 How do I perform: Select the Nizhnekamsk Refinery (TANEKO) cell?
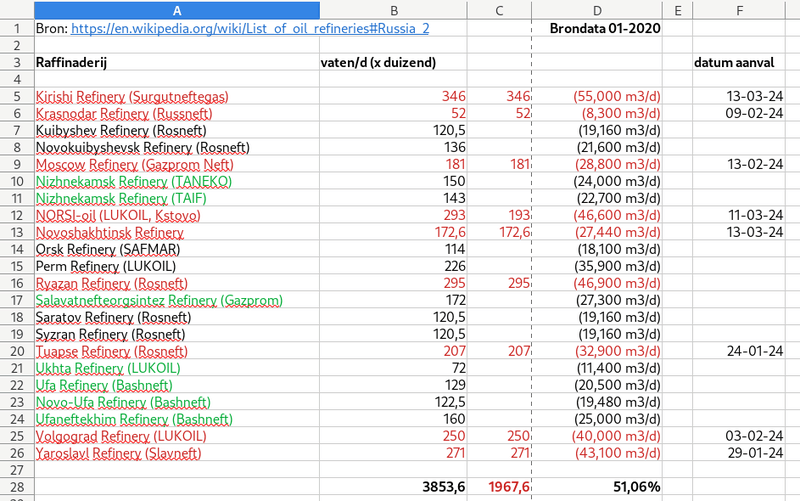[x=177, y=181]
